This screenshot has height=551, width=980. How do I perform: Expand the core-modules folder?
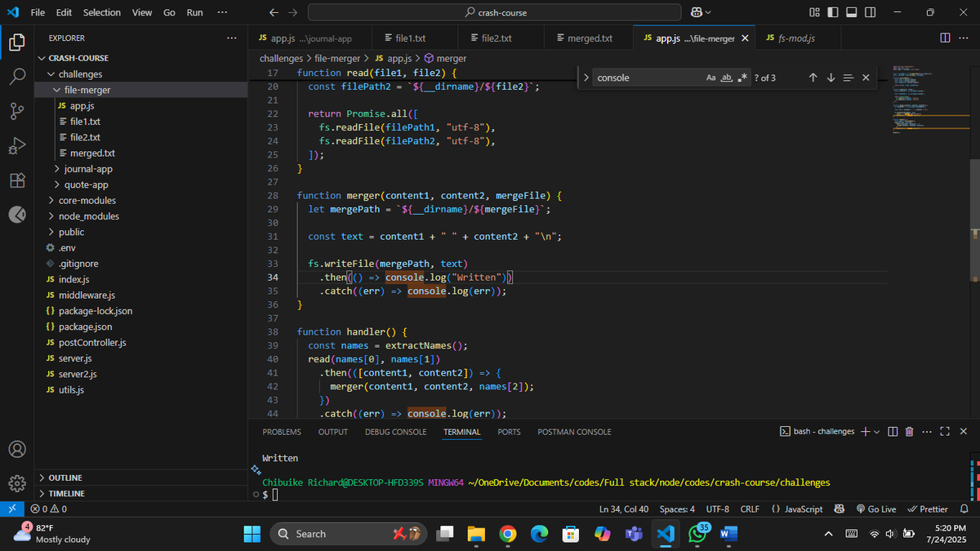(51, 200)
